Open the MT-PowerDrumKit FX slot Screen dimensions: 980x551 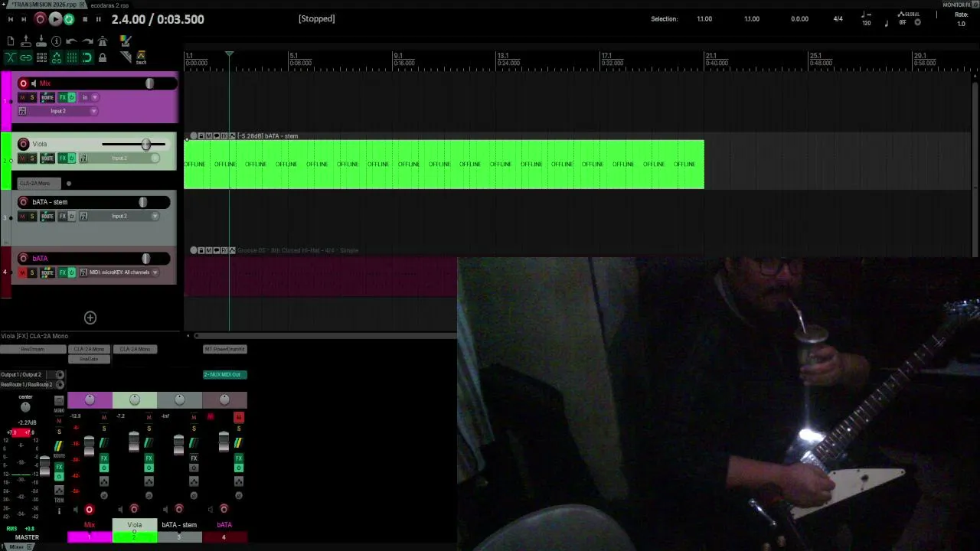point(225,349)
